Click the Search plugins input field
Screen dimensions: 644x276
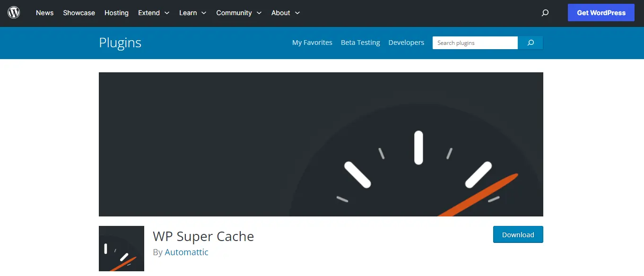475,43
